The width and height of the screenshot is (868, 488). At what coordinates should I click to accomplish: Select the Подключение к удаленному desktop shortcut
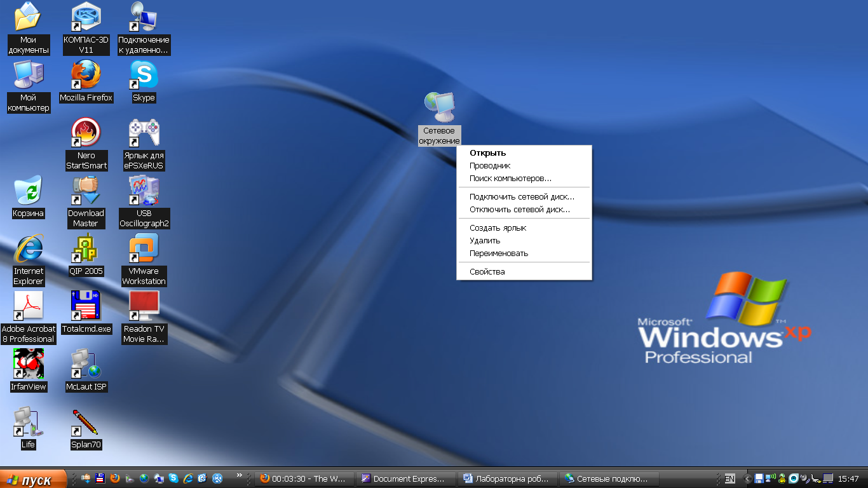(144, 29)
